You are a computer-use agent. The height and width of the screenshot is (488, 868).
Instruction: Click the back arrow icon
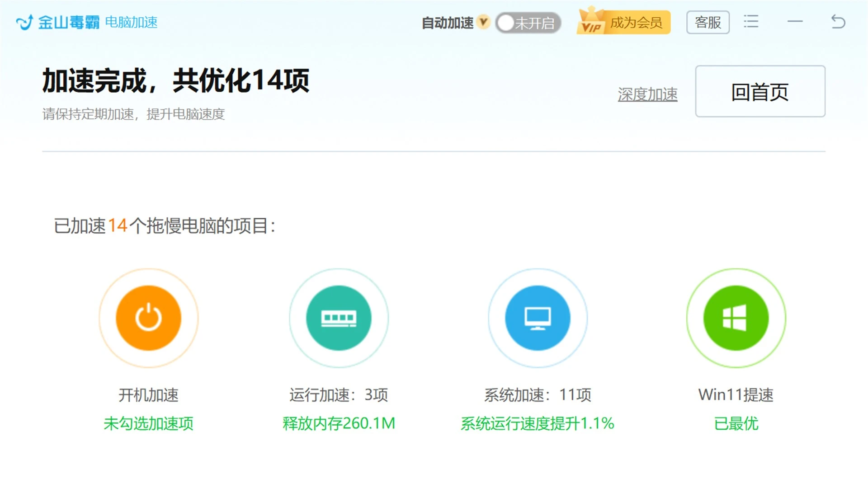click(x=838, y=22)
